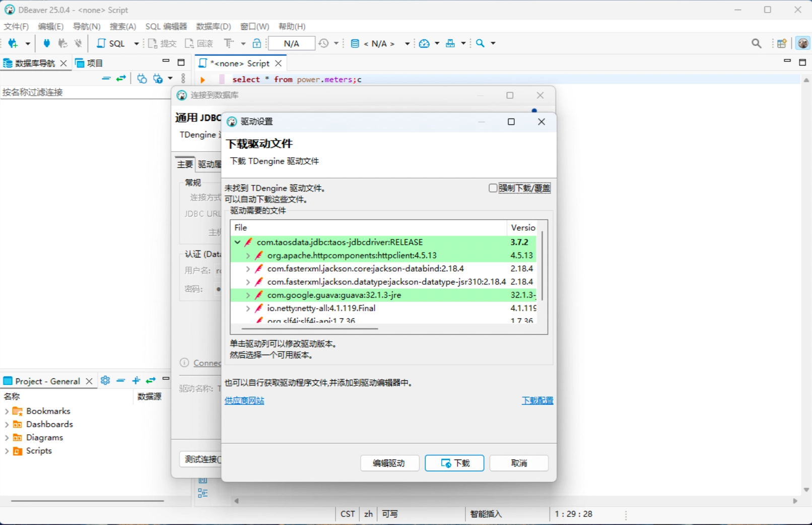Enable the 强制下载/覆盖 checkbox
The width and height of the screenshot is (812, 525).
(x=492, y=187)
